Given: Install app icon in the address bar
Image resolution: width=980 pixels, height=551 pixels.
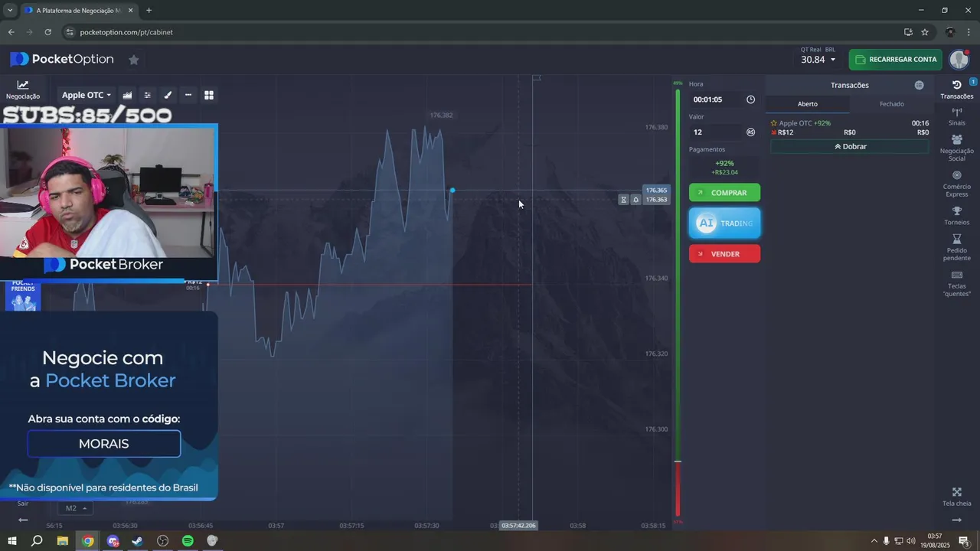Looking at the screenshot, I should tap(908, 32).
